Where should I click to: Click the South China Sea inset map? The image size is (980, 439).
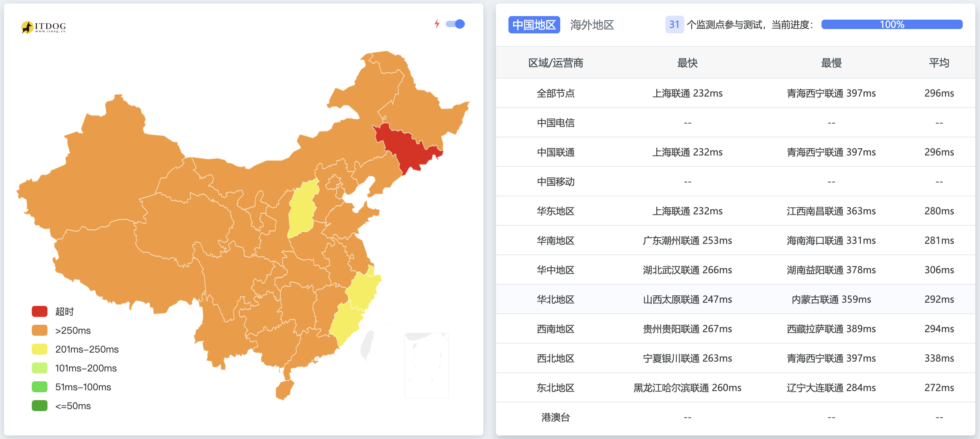click(426, 365)
